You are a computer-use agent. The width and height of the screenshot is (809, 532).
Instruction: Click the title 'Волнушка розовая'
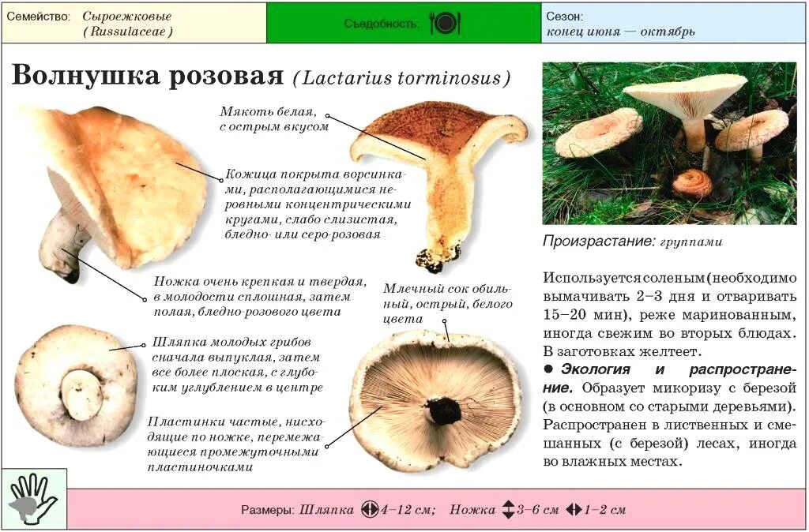[148, 75]
